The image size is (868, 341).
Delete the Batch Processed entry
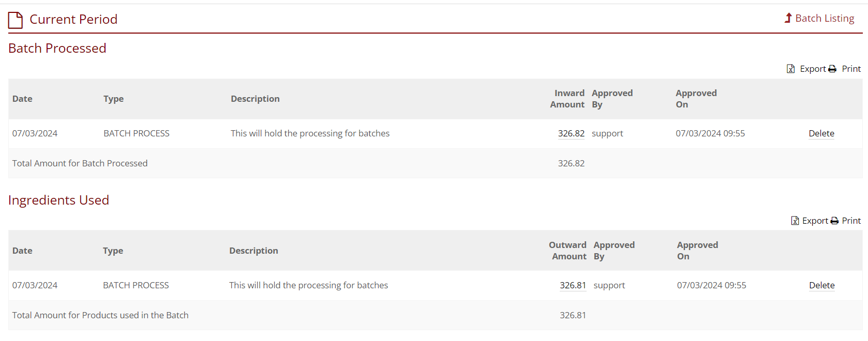tap(821, 133)
